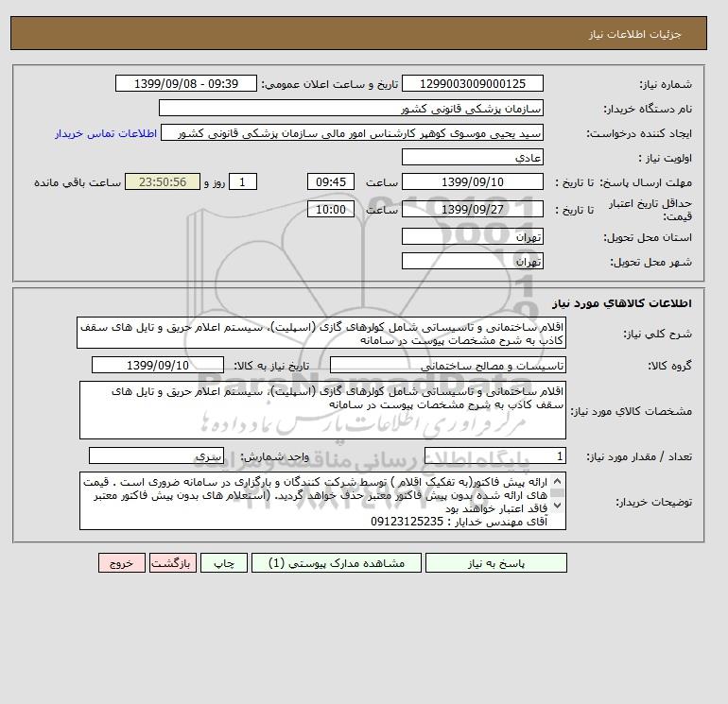Click remaining time countdown 23:50:56
The width and height of the screenshot is (728, 704).
coord(163,182)
